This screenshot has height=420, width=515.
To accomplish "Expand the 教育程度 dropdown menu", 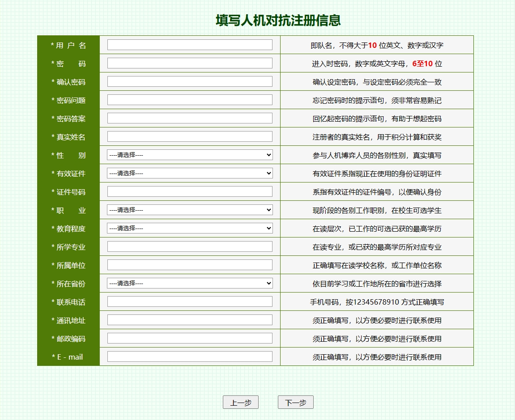I will pos(190,228).
